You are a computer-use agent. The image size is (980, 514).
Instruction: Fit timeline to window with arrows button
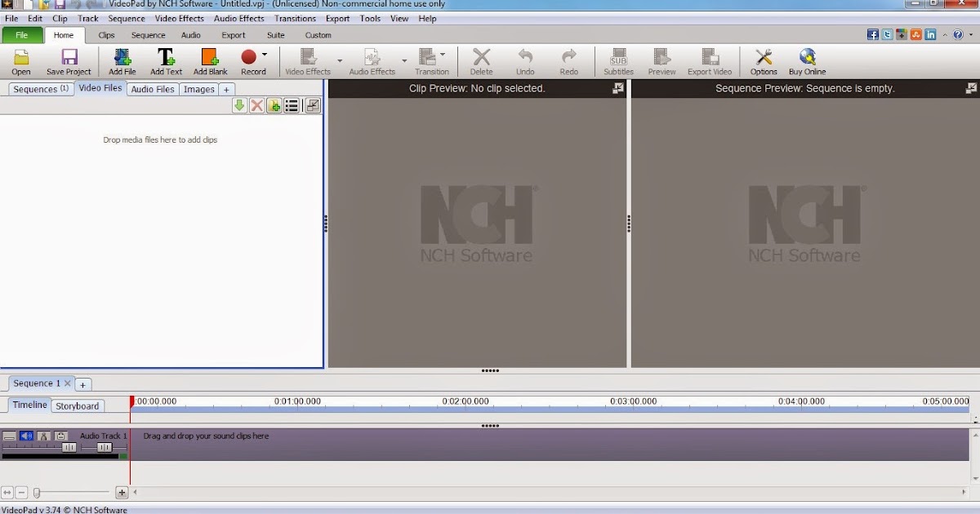[x=7, y=492]
